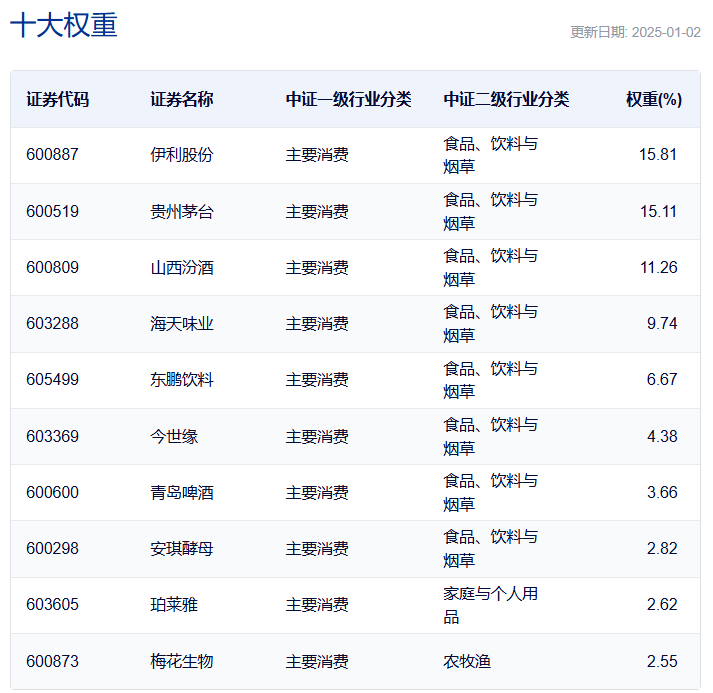Select the name 梅花生物
Screen dimensions: 713x693
(x=182, y=661)
